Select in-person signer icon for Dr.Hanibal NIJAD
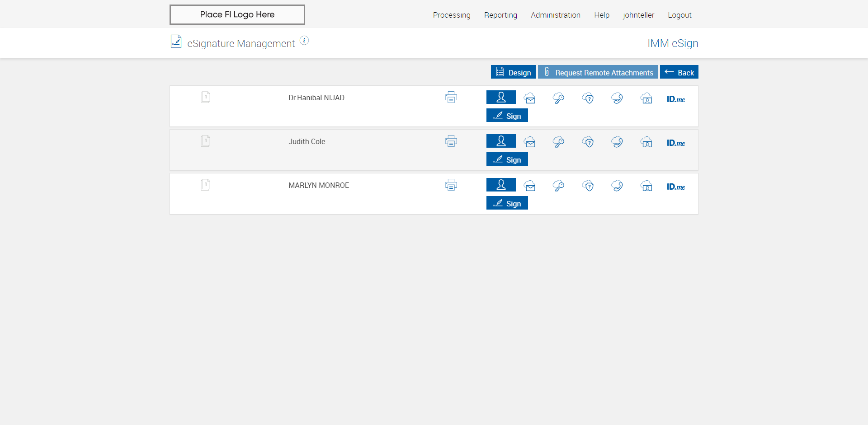This screenshot has height=425, width=868. [501, 97]
